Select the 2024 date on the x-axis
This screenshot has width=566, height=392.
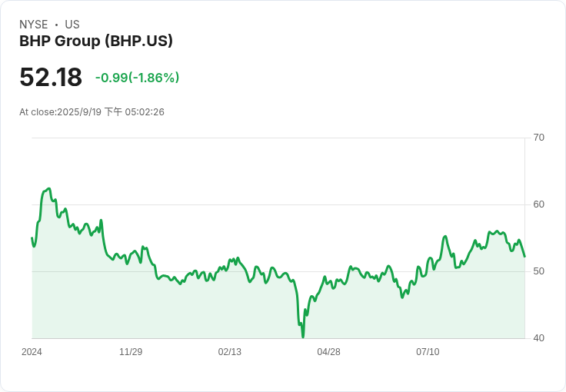pos(32,352)
